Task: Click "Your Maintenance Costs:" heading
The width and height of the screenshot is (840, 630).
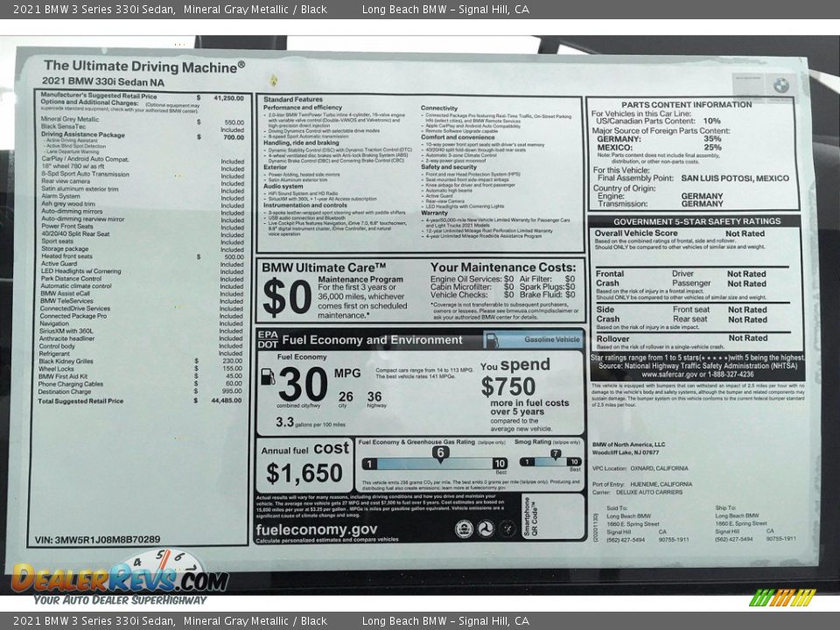Action: click(503, 268)
